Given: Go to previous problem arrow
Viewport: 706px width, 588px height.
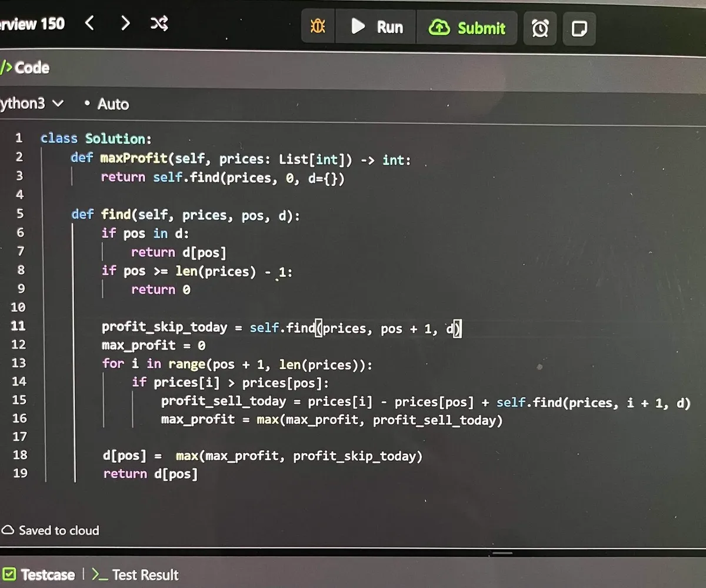Looking at the screenshot, I should [x=89, y=24].
